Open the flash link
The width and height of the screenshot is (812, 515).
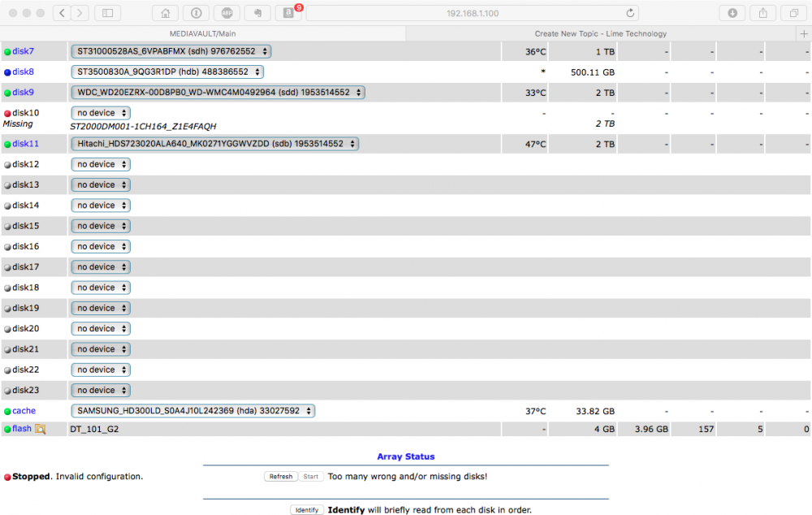[x=22, y=428]
